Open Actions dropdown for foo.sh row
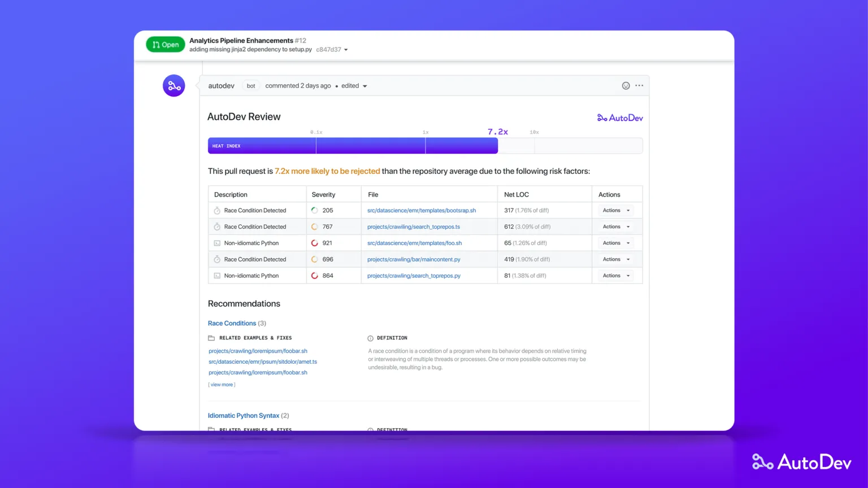This screenshot has height=488, width=868. pyautogui.click(x=616, y=243)
